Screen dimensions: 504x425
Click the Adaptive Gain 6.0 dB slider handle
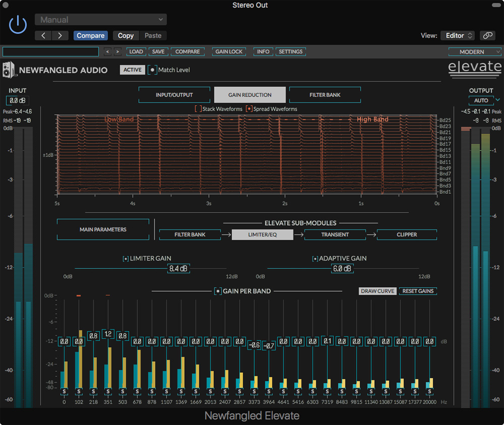point(342,268)
